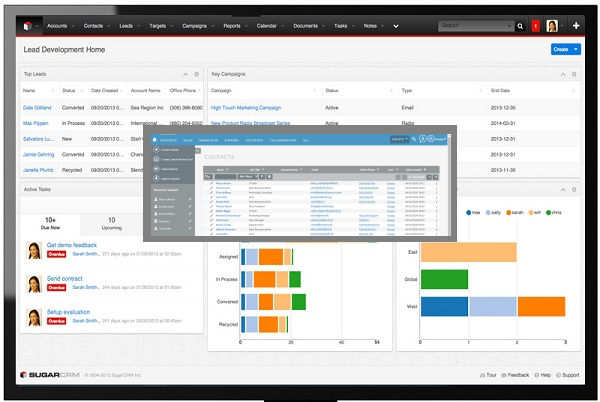This screenshot has width=600, height=402.
Task: Open the blue Create button dropdown arrow
Action: pos(576,49)
